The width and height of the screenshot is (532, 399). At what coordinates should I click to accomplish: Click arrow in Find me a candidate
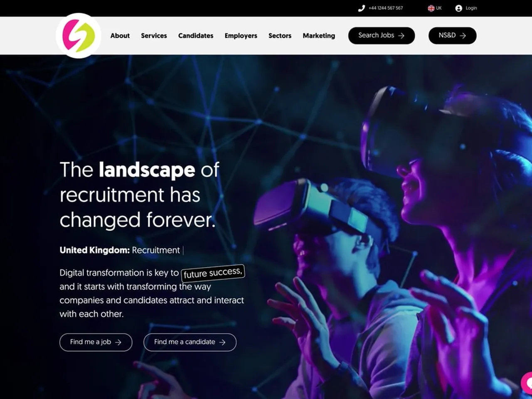pyautogui.click(x=222, y=342)
